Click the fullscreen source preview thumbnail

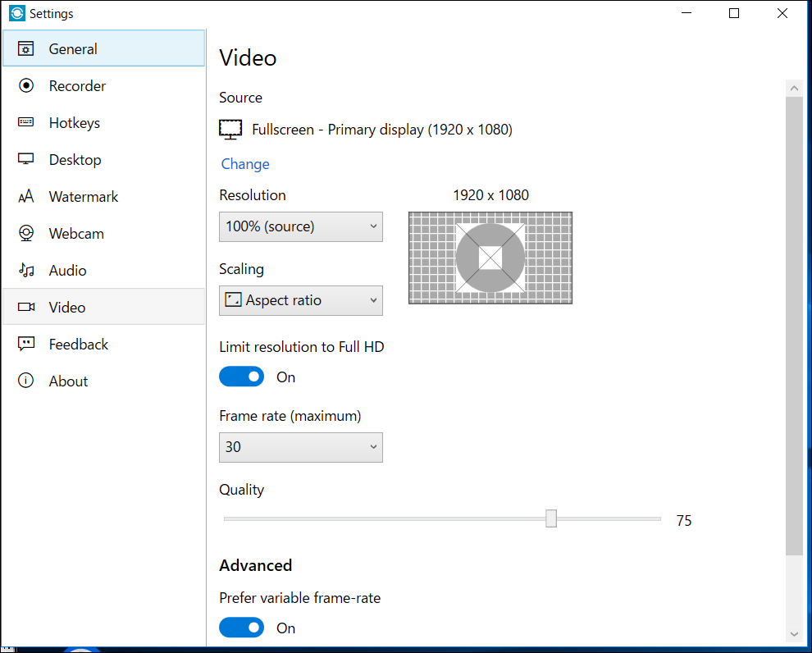tap(490, 258)
